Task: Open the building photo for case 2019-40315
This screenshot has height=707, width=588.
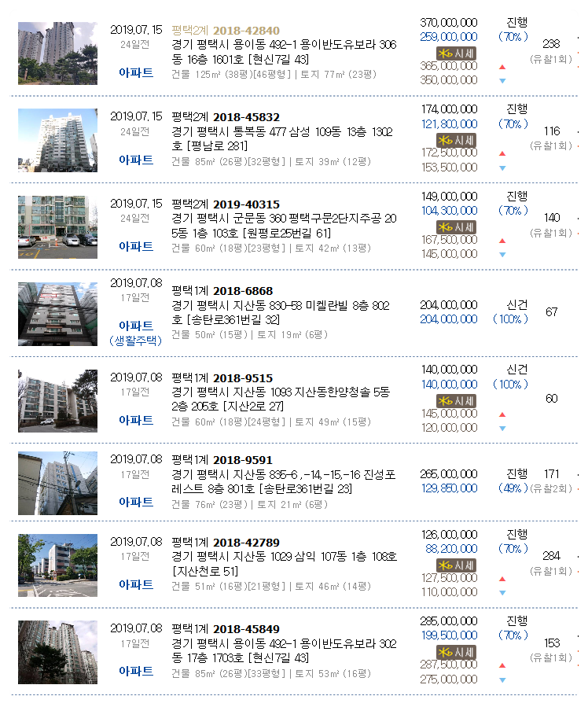Action: tap(57, 227)
